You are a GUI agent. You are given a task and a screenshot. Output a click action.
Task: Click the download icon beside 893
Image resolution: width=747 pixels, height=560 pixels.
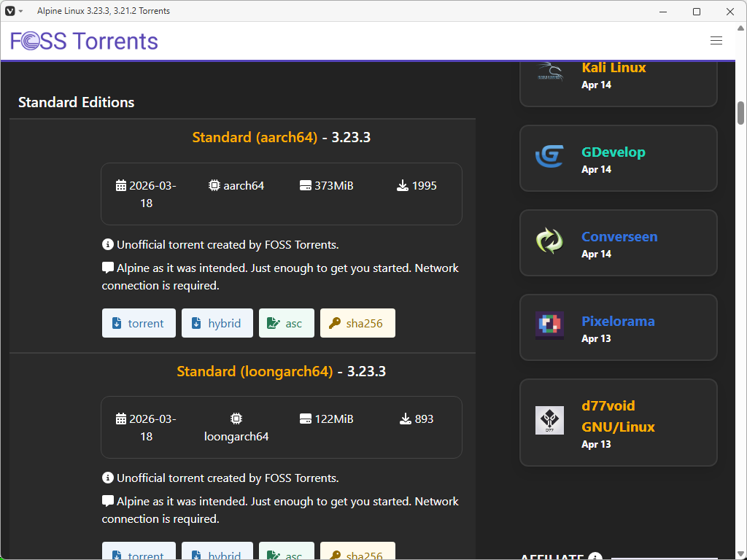pos(406,419)
